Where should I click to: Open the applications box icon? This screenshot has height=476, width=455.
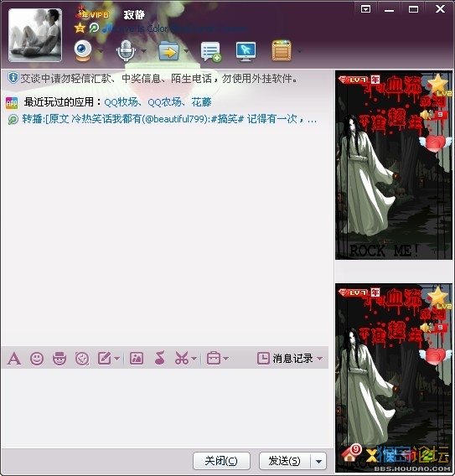282,50
